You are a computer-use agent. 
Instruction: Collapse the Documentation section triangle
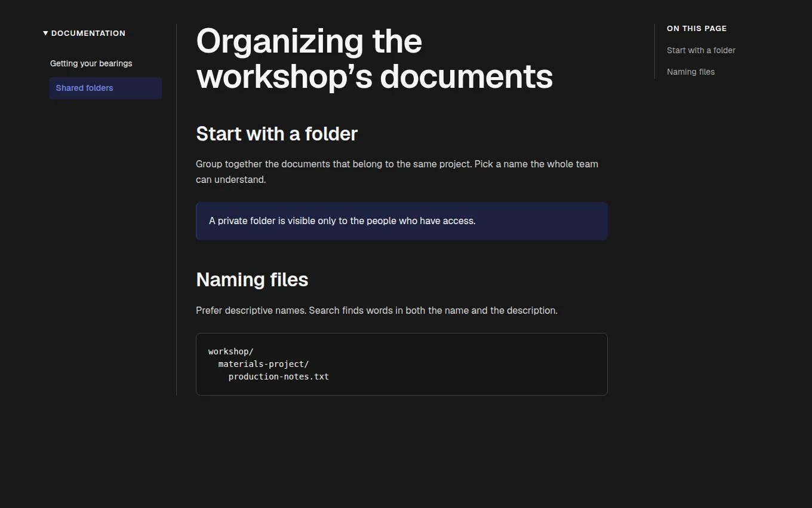point(45,33)
